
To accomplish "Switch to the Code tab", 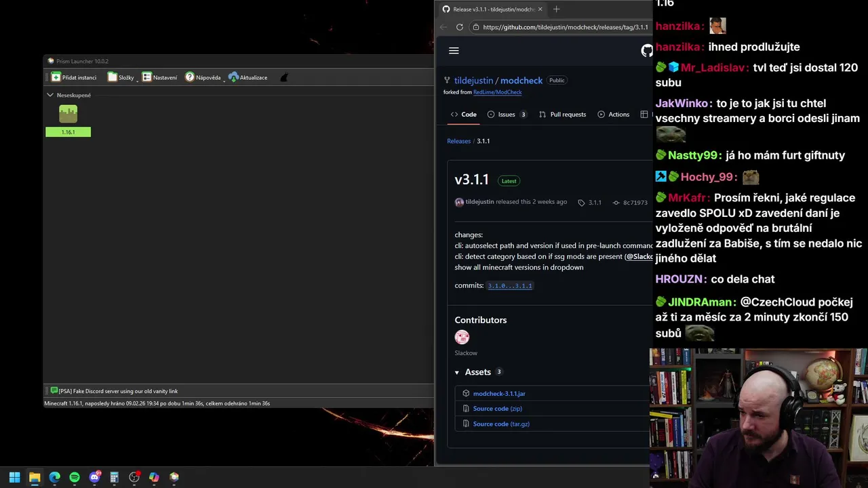I will click(x=464, y=115).
